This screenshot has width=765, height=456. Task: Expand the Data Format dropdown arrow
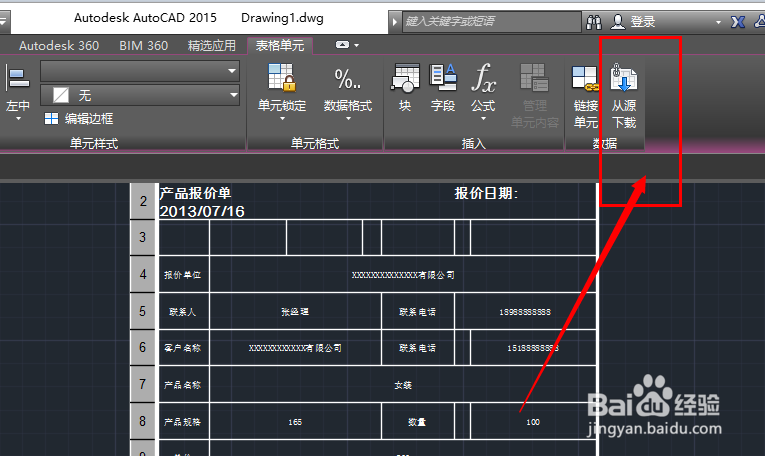click(348, 119)
